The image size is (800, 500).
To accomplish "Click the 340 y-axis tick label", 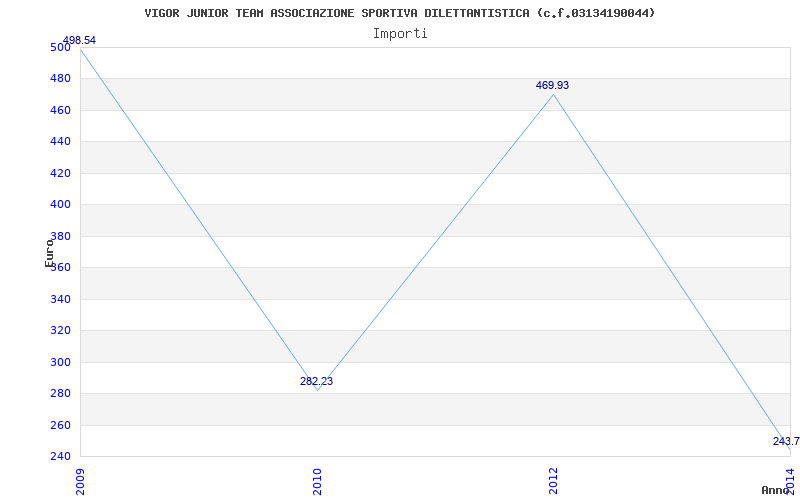I will (x=60, y=299).
